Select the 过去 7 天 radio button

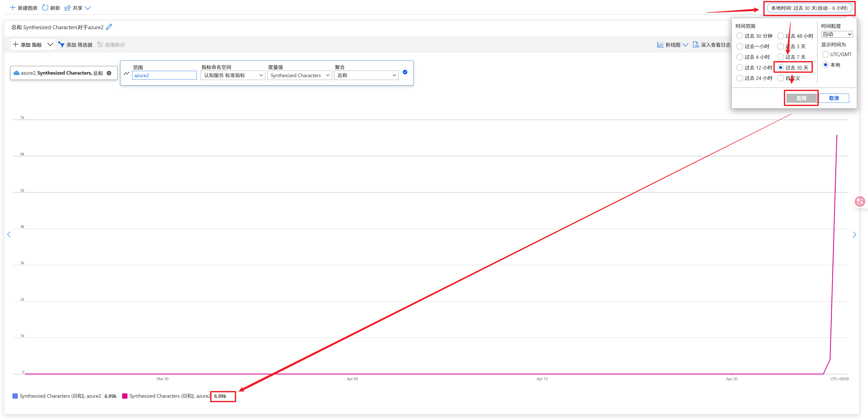click(780, 57)
